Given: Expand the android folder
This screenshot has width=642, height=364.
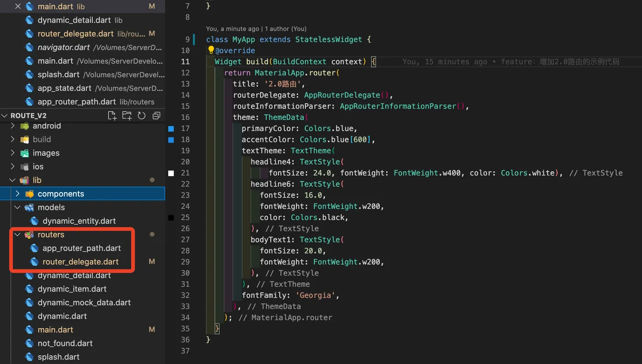Looking at the screenshot, I should tap(13, 126).
